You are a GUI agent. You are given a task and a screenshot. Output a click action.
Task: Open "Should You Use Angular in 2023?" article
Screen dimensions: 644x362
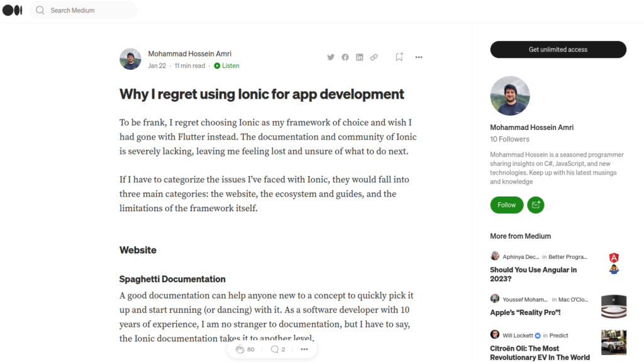533,274
